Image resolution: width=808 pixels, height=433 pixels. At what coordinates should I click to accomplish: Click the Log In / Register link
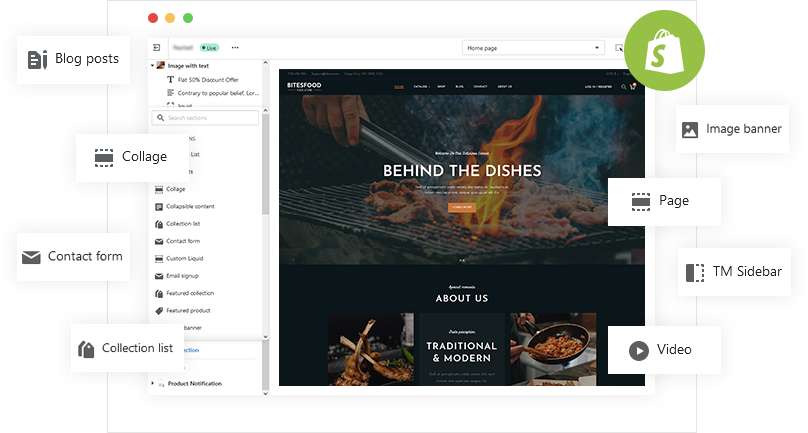coord(599,87)
